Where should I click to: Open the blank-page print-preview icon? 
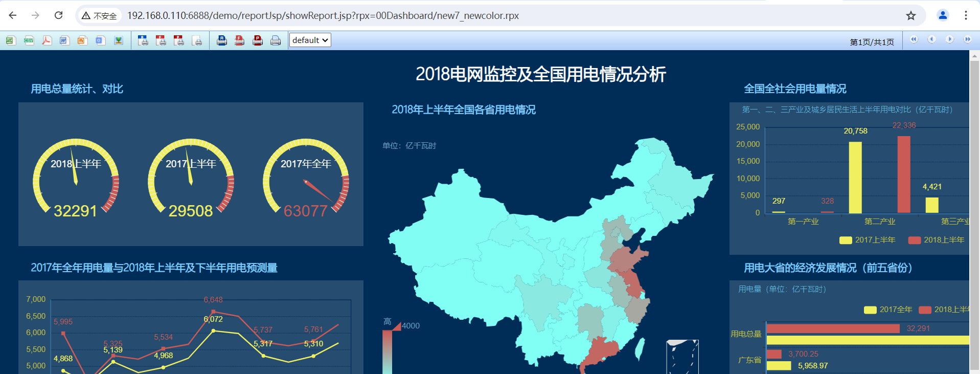197,40
